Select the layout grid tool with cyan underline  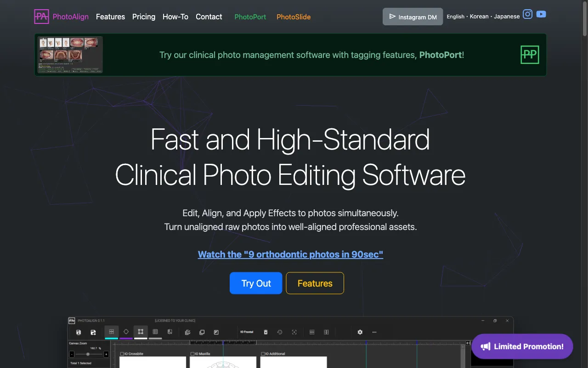point(111,332)
